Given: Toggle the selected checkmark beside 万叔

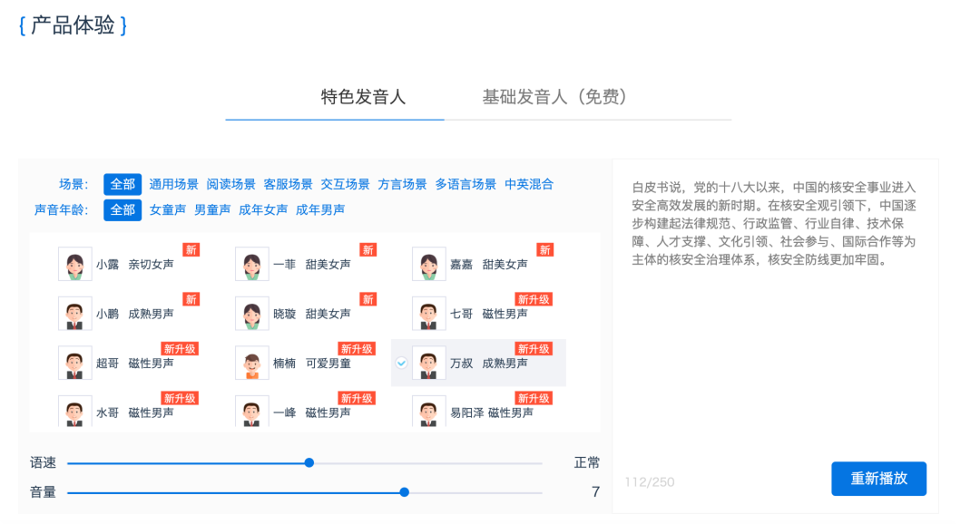Looking at the screenshot, I should [x=401, y=364].
